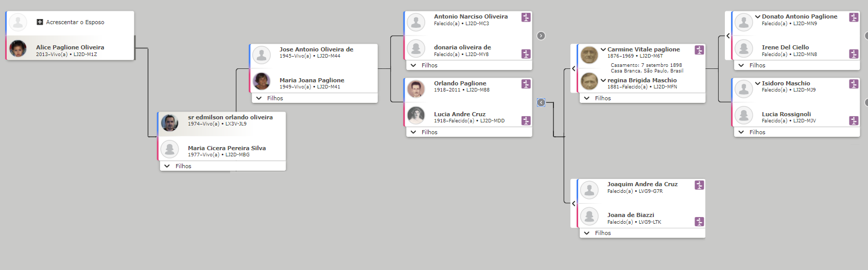Click tree icon beside Lucia Andre Cruz
Image resolution: width=868 pixels, height=270 pixels.
coord(526,120)
